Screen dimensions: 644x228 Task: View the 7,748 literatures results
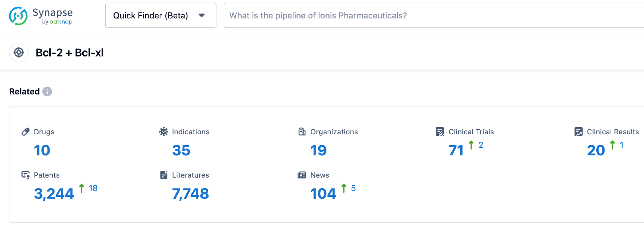pos(190,194)
